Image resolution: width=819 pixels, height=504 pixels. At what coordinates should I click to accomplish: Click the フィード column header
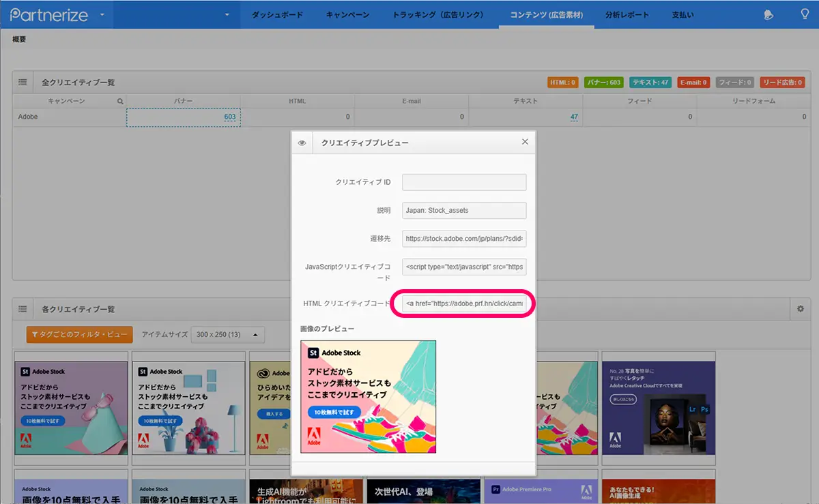[x=640, y=101]
